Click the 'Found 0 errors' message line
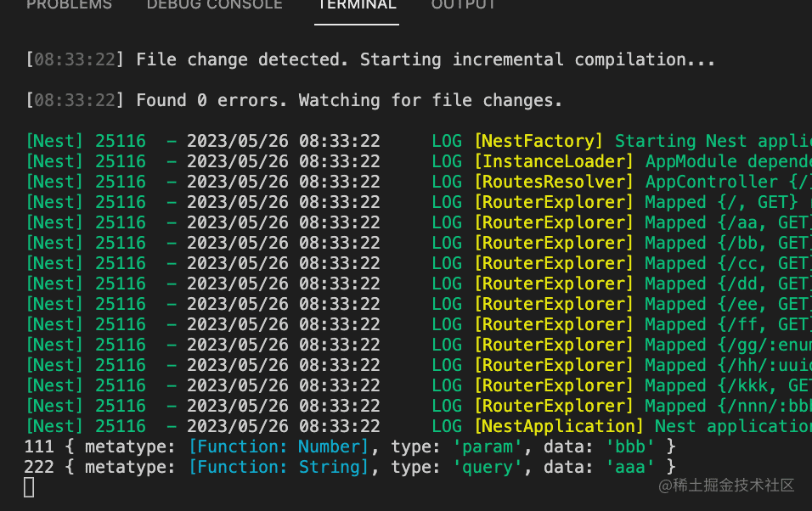 tap(349, 100)
